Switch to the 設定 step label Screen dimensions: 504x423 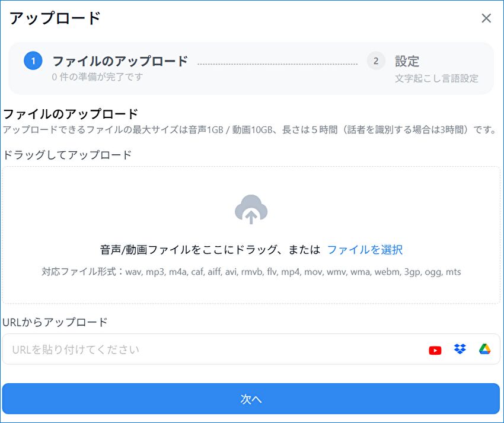407,61
